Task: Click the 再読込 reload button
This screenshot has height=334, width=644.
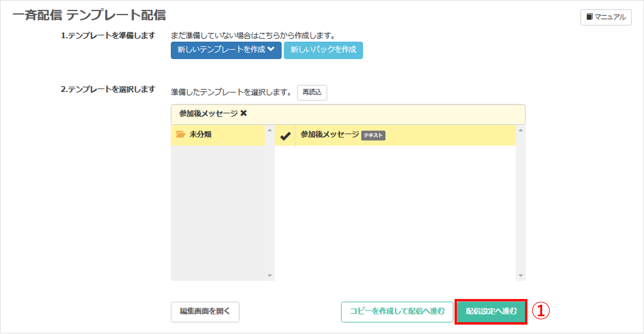Action: pyautogui.click(x=312, y=92)
